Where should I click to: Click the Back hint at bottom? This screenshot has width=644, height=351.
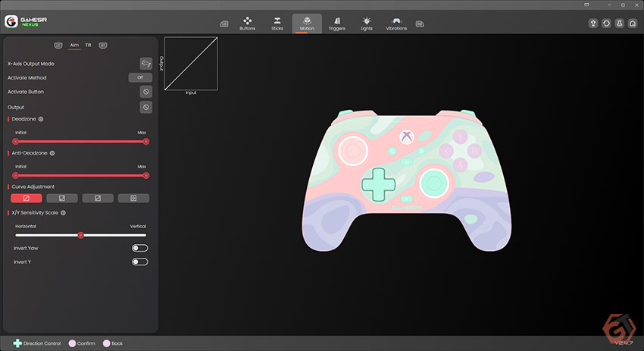113,343
